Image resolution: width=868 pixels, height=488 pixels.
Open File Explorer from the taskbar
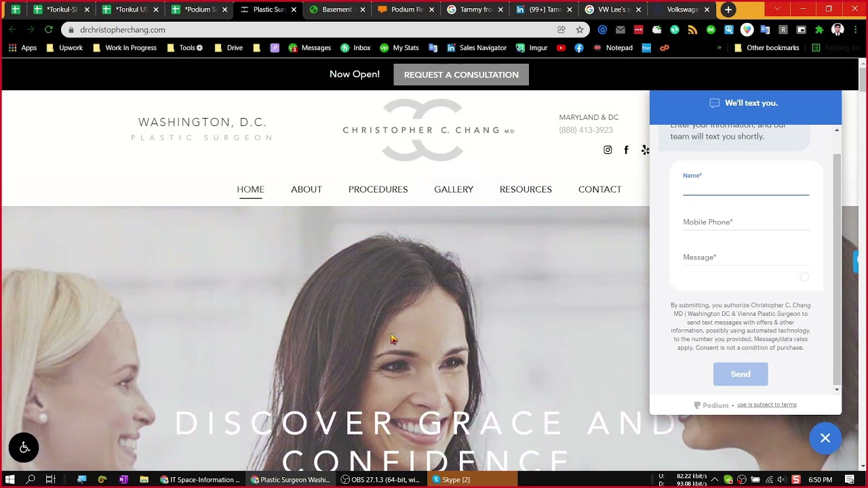144,479
